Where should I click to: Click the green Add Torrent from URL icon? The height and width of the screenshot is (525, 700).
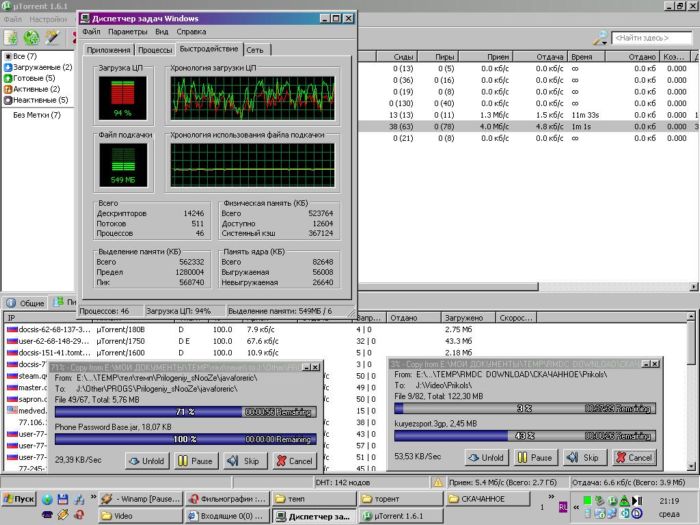pos(31,38)
